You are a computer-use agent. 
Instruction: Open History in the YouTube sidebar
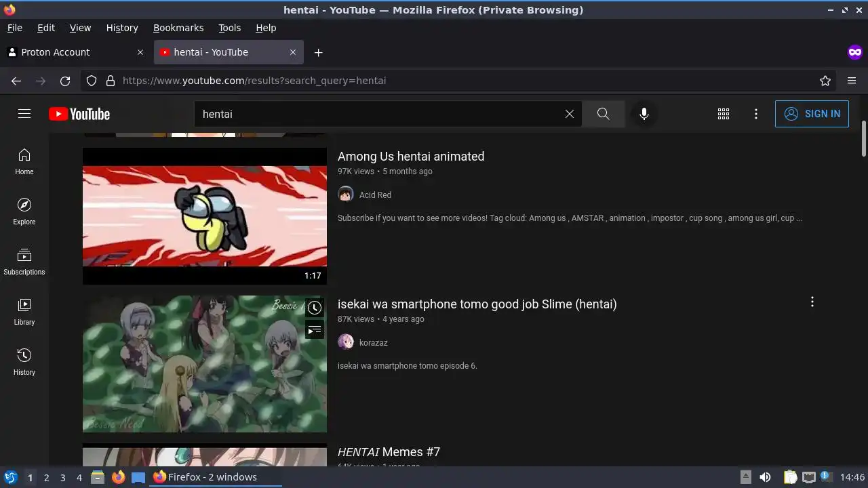pos(24,363)
